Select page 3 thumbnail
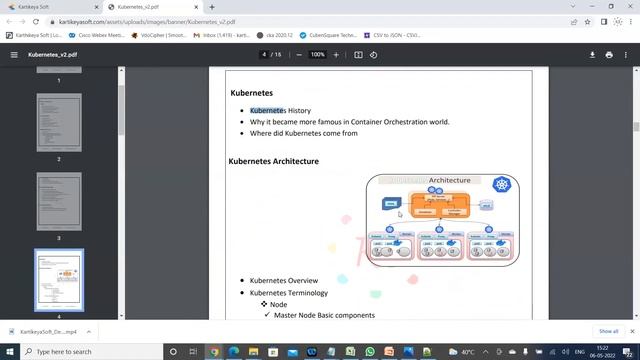 tap(59, 201)
